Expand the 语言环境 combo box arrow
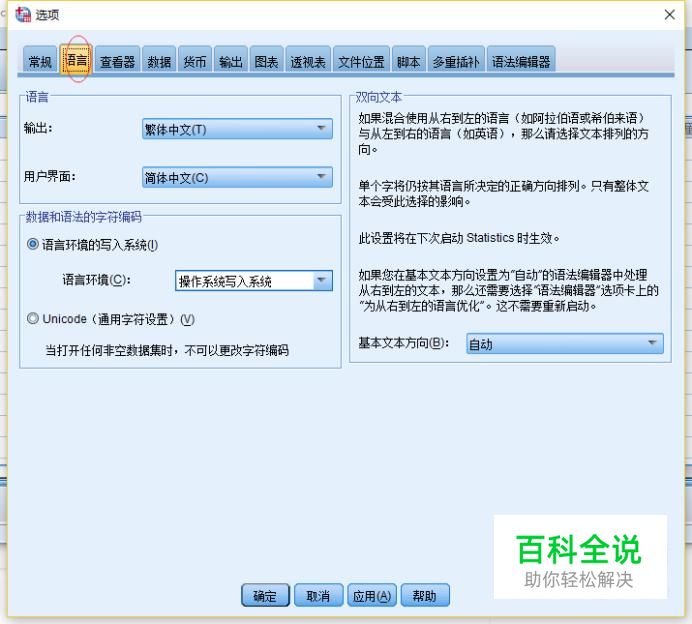Viewport: 692px width, 624px height. (323, 280)
